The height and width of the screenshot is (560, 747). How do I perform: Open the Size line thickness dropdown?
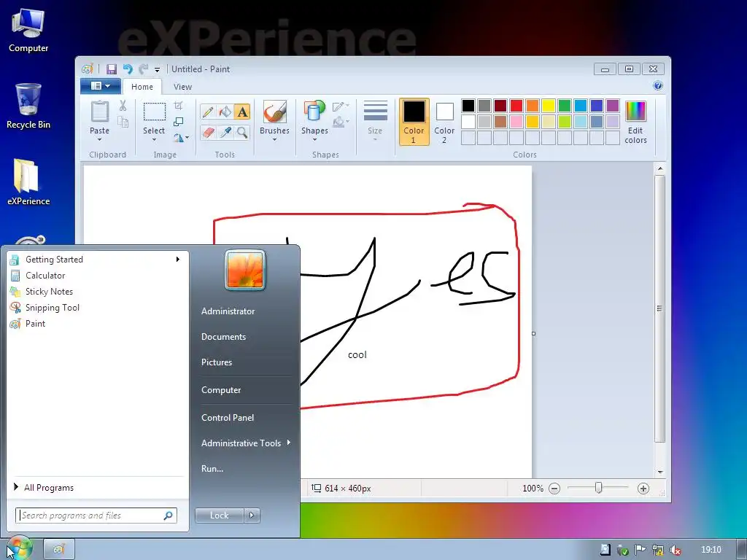(375, 121)
